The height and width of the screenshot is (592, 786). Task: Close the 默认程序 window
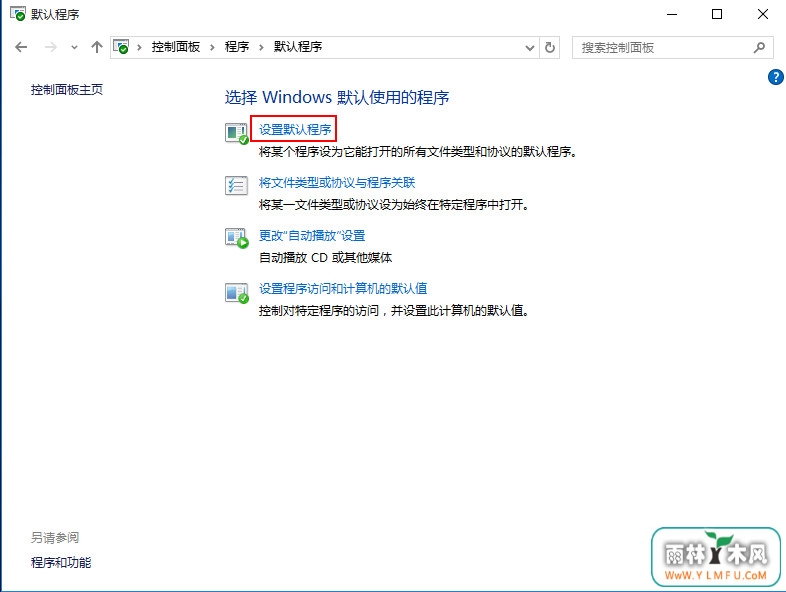pos(762,14)
